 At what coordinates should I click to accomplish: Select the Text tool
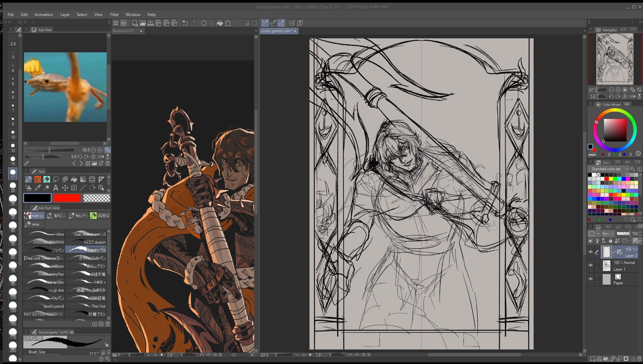[x=56, y=188]
